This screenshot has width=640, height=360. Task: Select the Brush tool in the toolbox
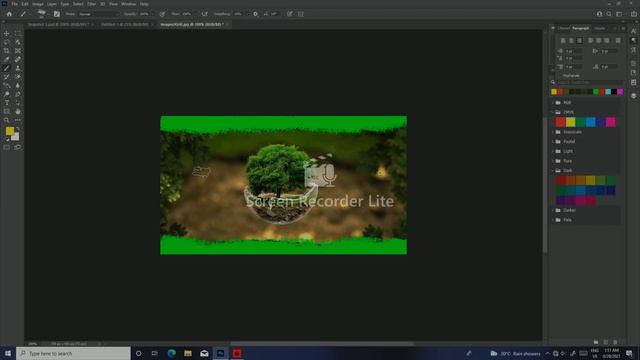[7, 68]
